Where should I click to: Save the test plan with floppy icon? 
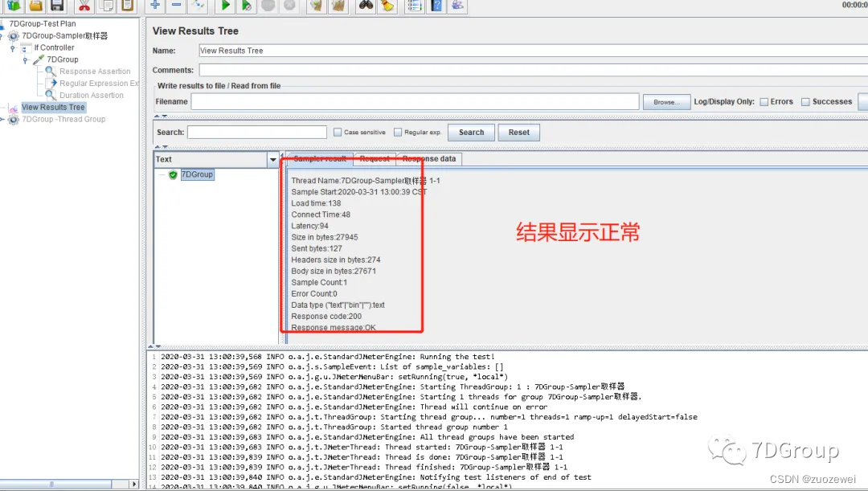point(57,6)
